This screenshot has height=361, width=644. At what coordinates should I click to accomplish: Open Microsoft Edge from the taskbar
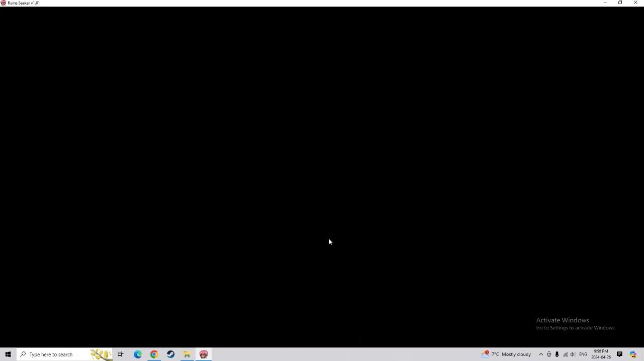pos(138,354)
